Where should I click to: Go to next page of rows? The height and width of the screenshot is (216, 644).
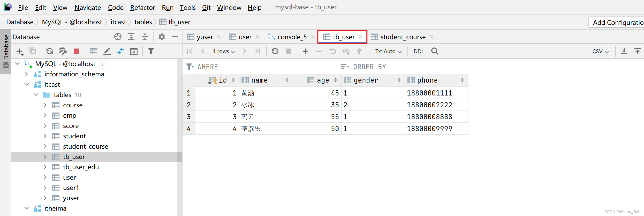pos(245,51)
